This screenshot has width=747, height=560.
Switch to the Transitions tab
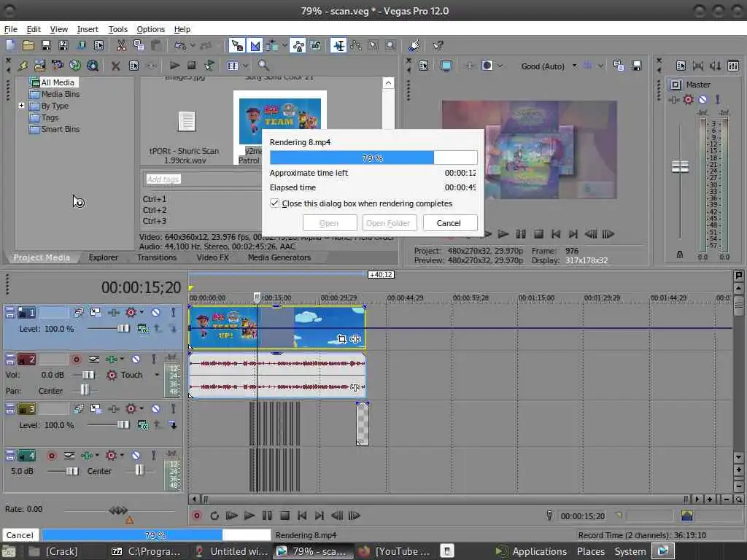click(x=156, y=257)
